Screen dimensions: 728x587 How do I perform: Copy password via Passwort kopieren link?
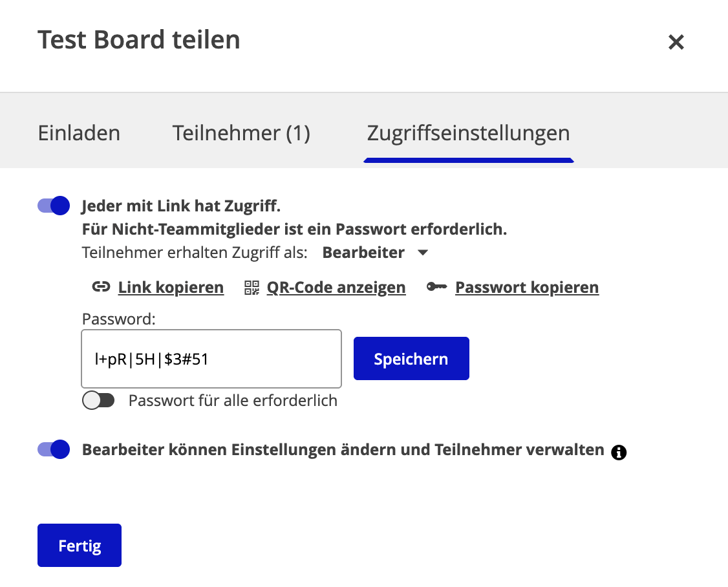[x=526, y=287]
